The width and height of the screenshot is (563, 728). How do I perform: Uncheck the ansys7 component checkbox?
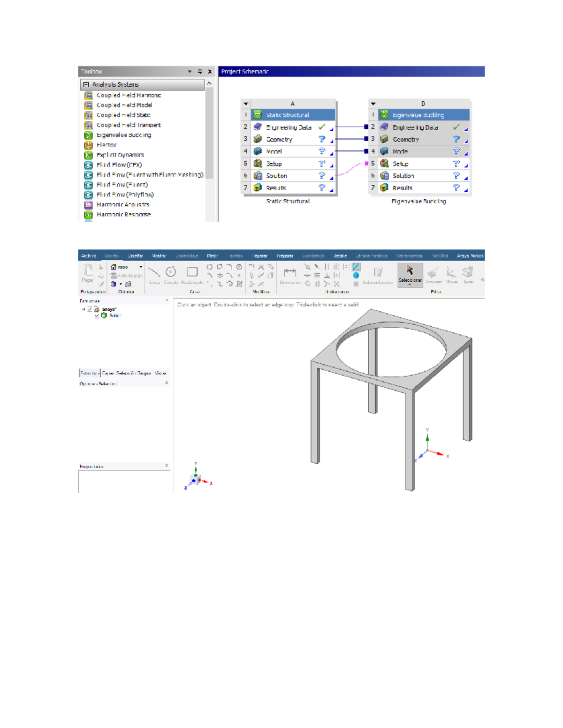(x=90, y=309)
